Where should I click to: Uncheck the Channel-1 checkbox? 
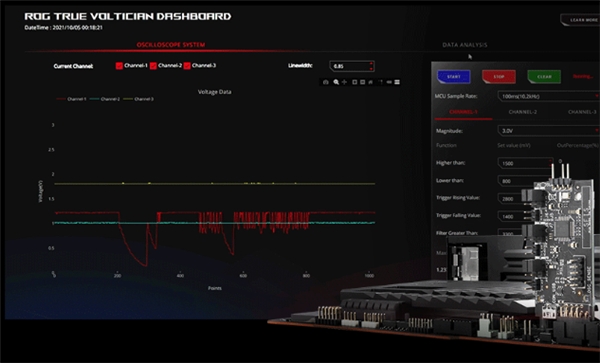coord(119,66)
